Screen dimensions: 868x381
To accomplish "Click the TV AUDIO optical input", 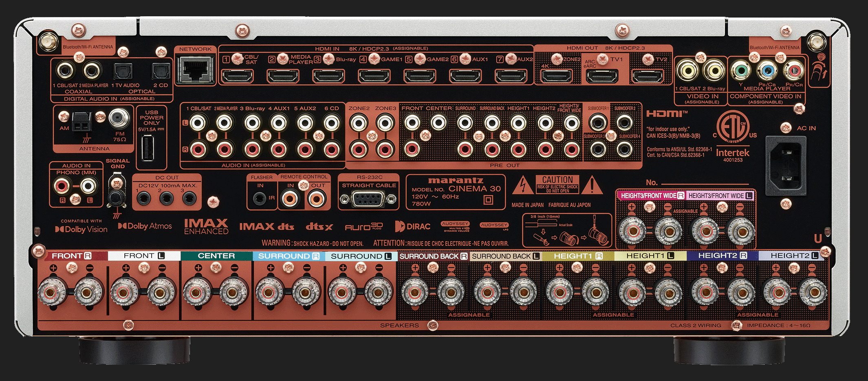I will (x=123, y=72).
